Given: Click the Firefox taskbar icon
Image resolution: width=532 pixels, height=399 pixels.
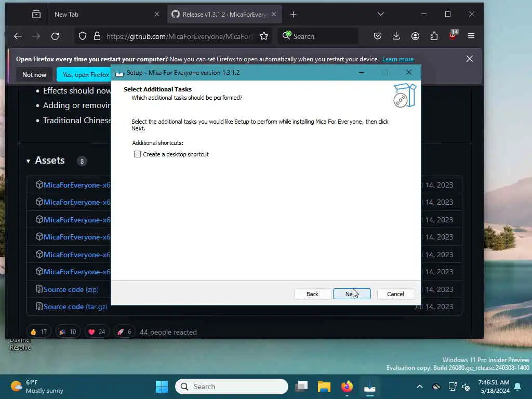Looking at the screenshot, I should [x=347, y=387].
